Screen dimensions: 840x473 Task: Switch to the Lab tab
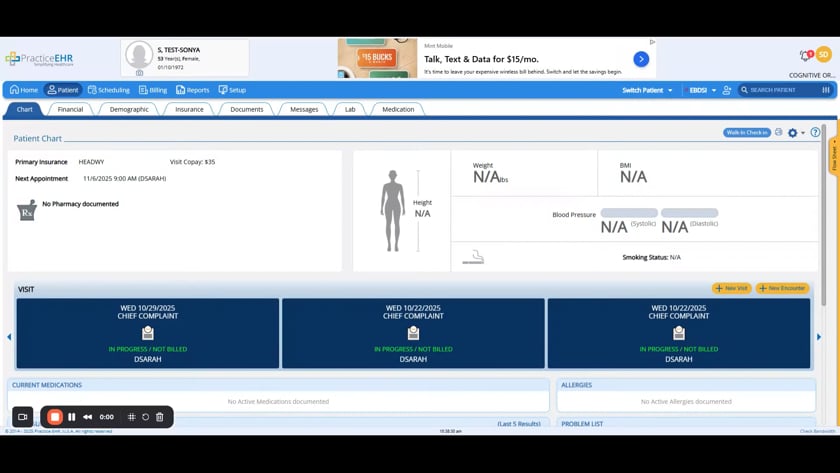pyautogui.click(x=350, y=109)
